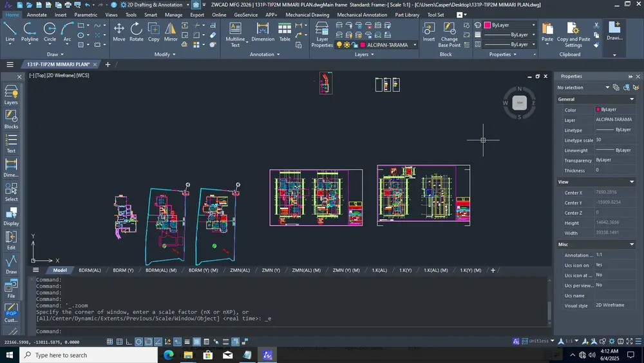Open the Layer Properties manager
644x363 pixels.
click(x=322, y=35)
